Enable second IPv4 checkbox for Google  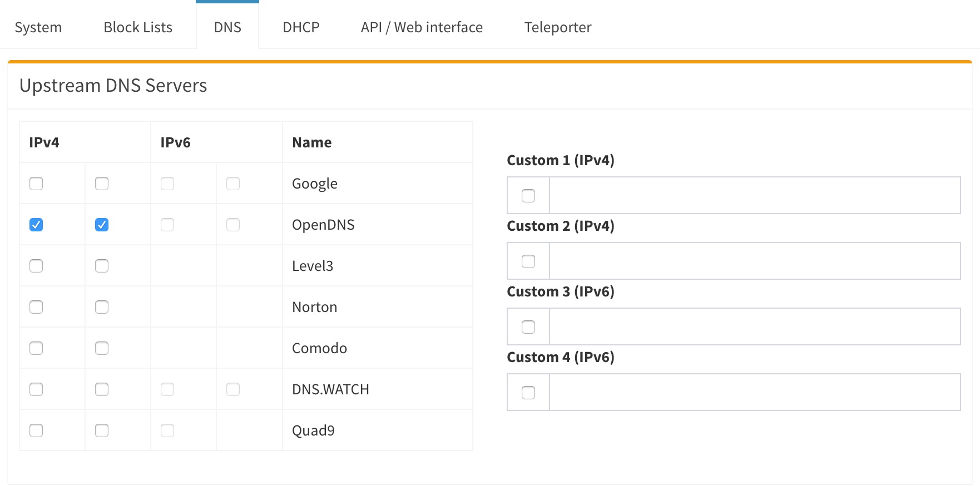click(102, 184)
